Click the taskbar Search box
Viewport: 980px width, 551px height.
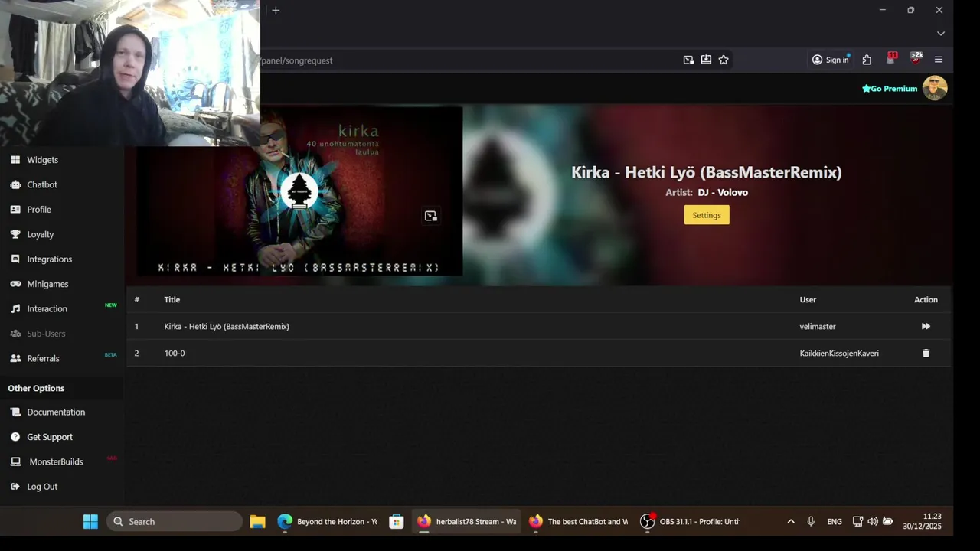coord(175,521)
